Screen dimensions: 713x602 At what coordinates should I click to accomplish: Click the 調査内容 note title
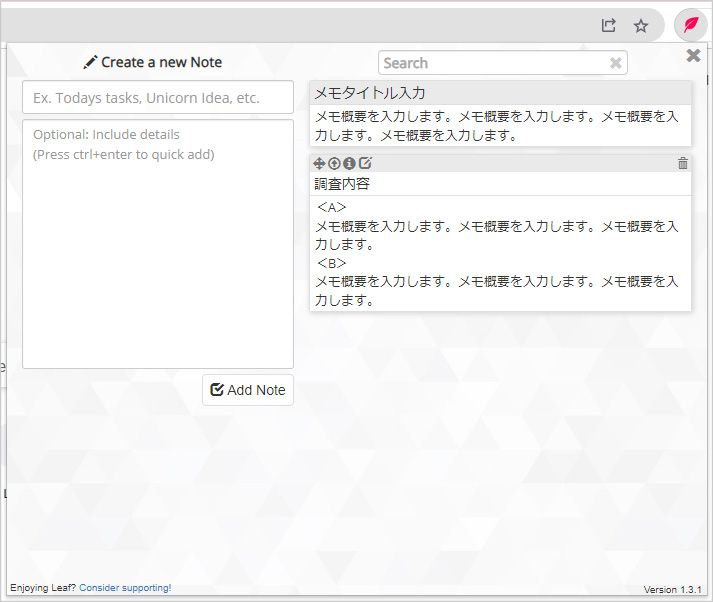coord(342,184)
